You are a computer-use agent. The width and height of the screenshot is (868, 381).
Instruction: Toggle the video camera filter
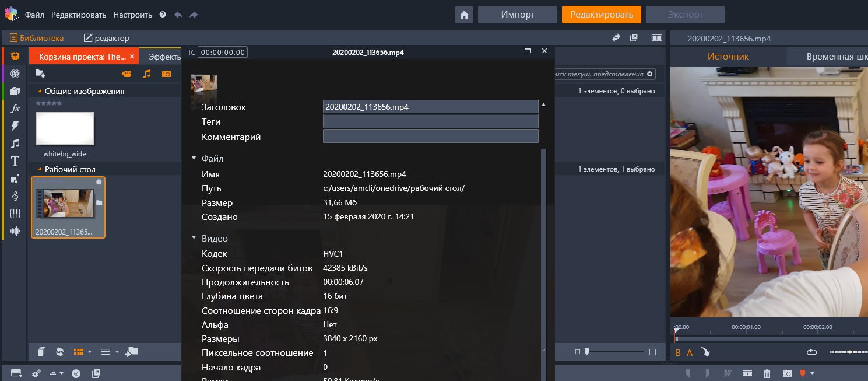click(126, 74)
